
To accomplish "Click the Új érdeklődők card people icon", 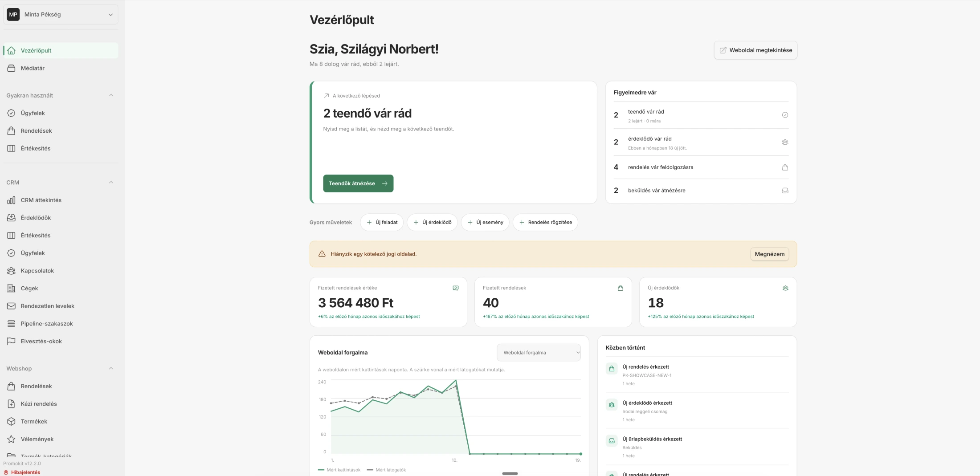I will [785, 288].
